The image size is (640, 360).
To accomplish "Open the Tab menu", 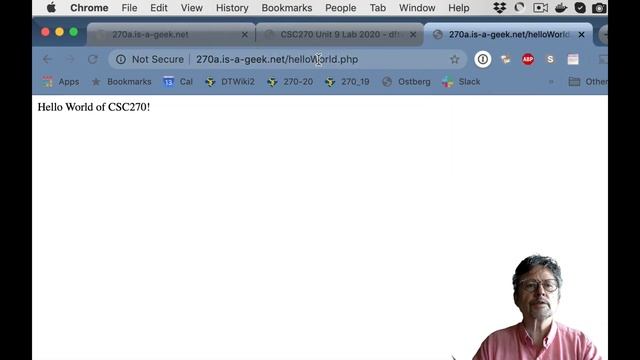I will click(x=378, y=8).
